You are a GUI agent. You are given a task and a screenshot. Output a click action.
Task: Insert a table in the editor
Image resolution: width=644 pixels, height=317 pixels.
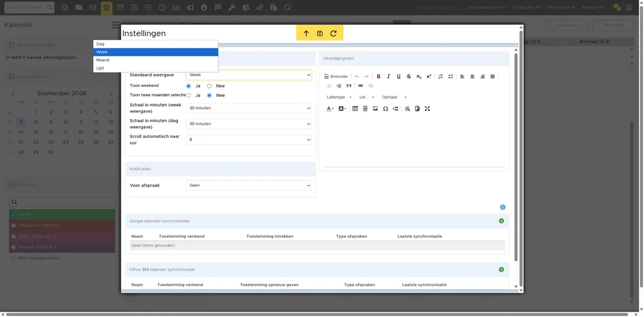pyautogui.click(x=355, y=109)
